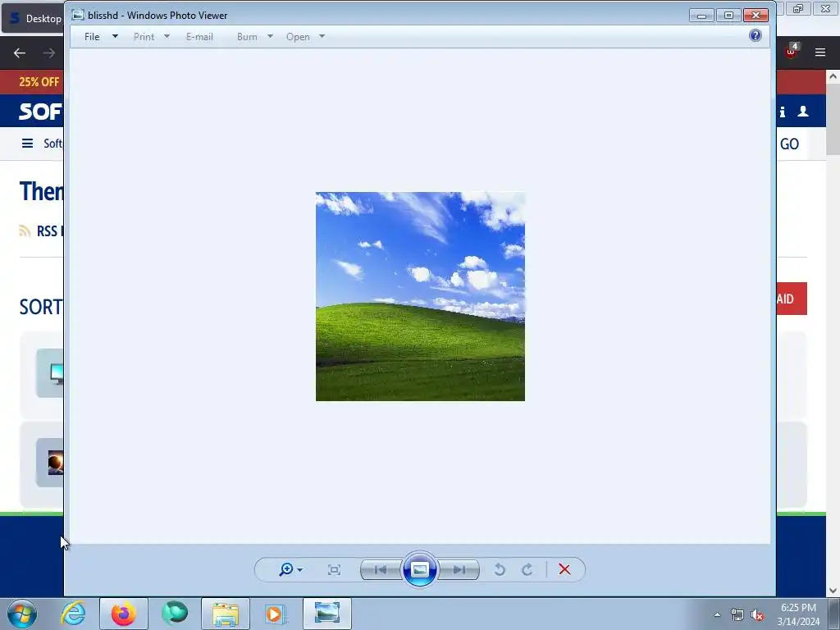Click the browser back arrow

tap(20, 52)
